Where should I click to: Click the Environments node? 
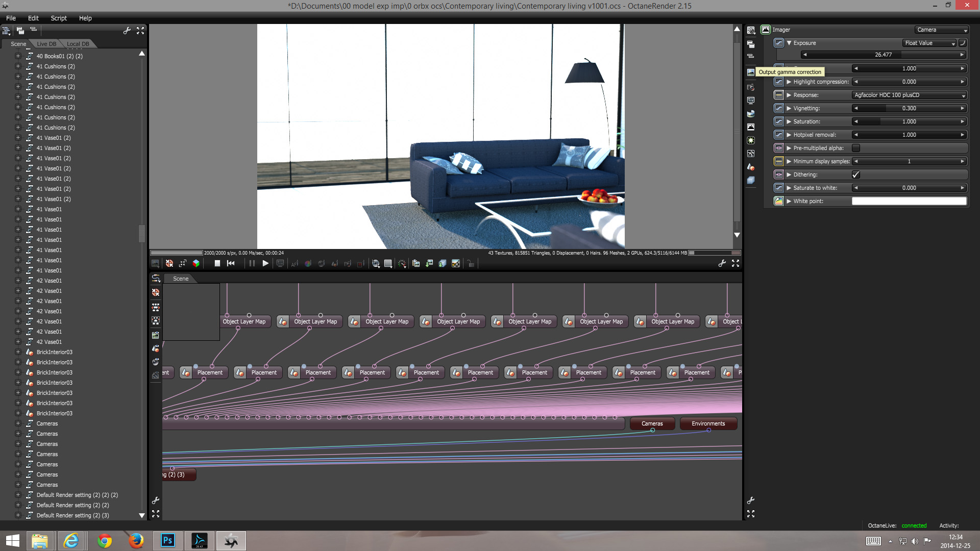click(708, 423)
